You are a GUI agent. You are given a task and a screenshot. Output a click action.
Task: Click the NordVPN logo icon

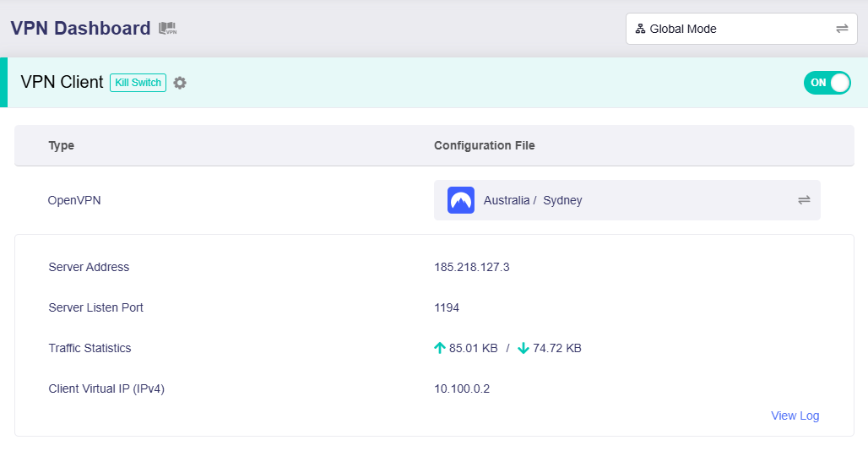(461, 200)
